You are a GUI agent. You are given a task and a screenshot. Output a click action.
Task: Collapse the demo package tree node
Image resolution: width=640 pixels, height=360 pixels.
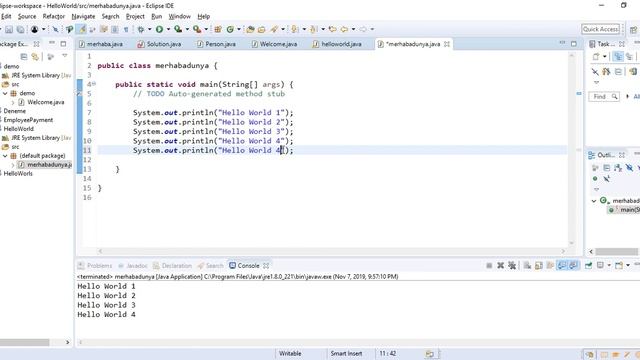click(5, 93)
